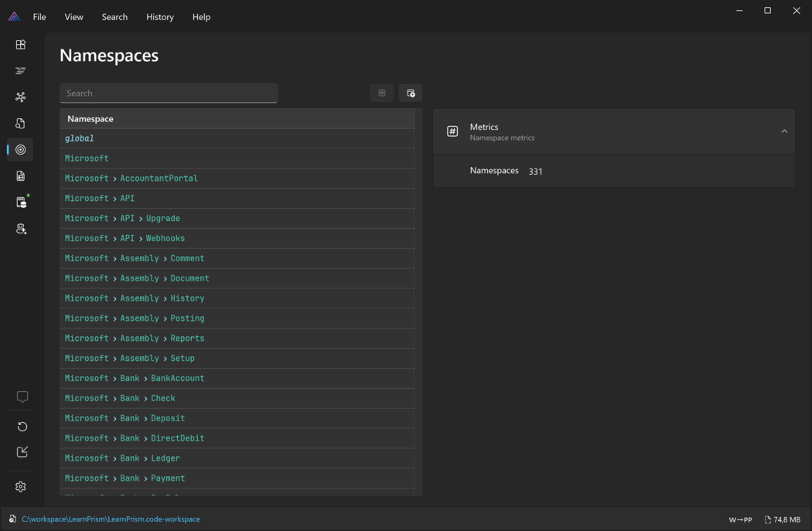Click the Metrics hash icon
The height and width of the screenshot is (531, 812).
[x=452, y=131]
